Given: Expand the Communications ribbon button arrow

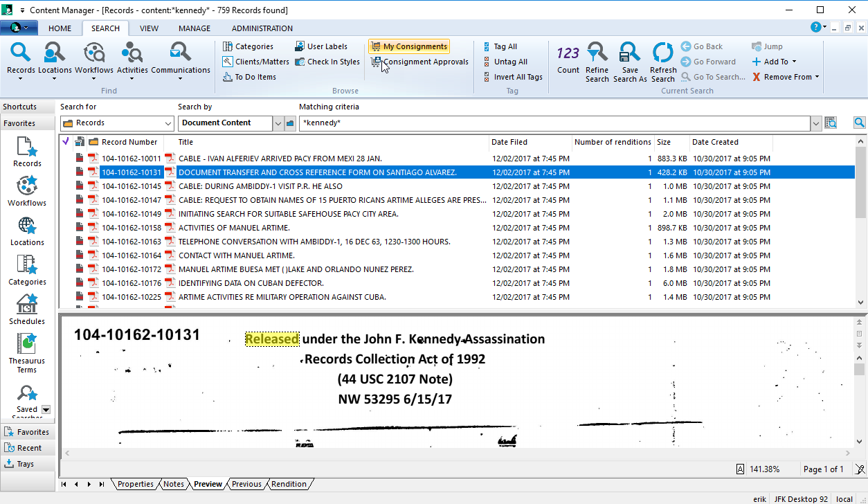Looking at the screenshot, I should coord(181,78).
